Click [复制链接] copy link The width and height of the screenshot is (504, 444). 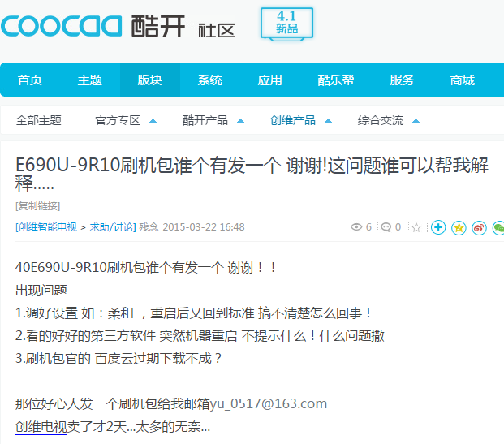coord(38,205)
